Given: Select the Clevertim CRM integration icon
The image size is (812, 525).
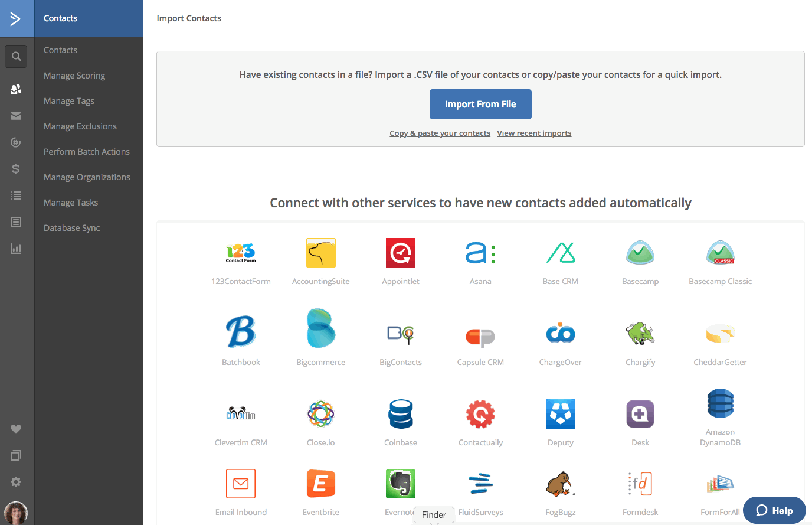Looking at the screenshot, I should 241,413.
